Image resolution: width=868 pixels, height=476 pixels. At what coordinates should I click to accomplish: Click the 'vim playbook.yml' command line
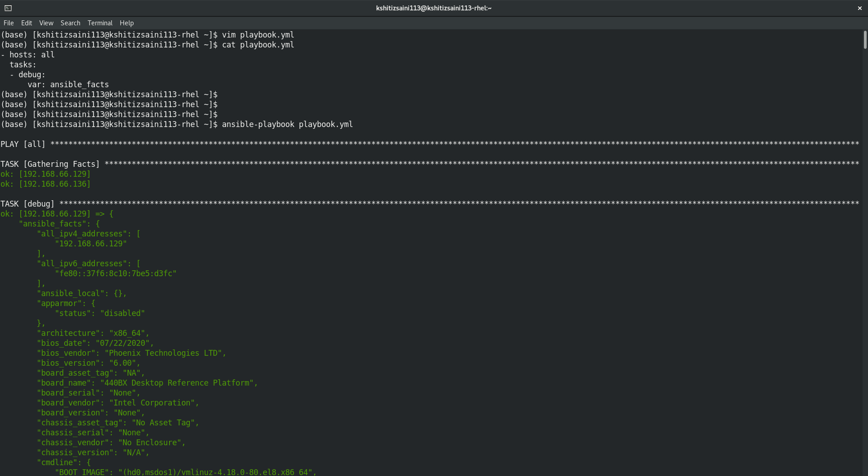click(x=258, y=35)
